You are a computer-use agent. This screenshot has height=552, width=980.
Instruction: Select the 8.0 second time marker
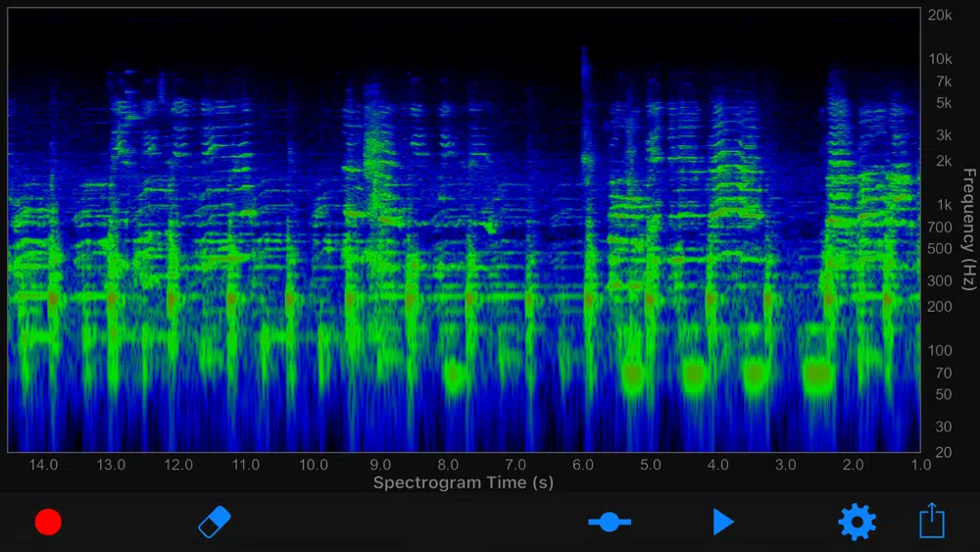[x=448, y=465]
